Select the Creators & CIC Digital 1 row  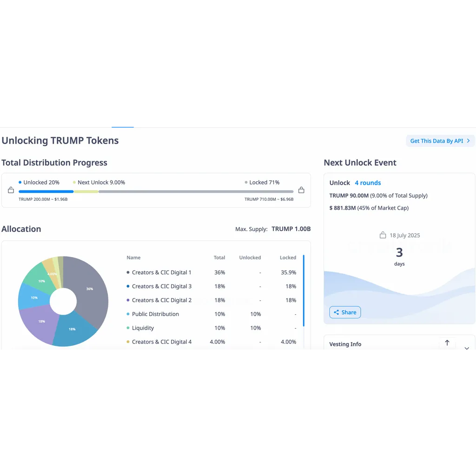(x=212, y=272)
